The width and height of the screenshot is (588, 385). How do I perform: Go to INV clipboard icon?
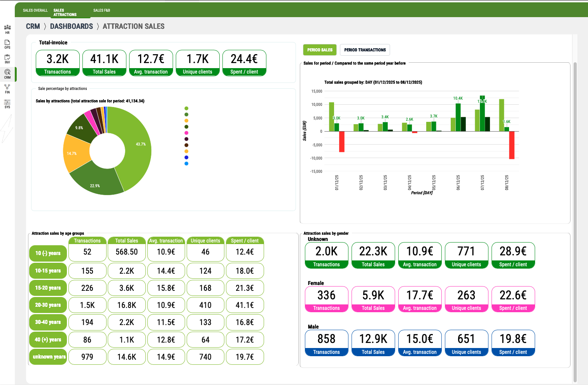(x=7, y=59)
